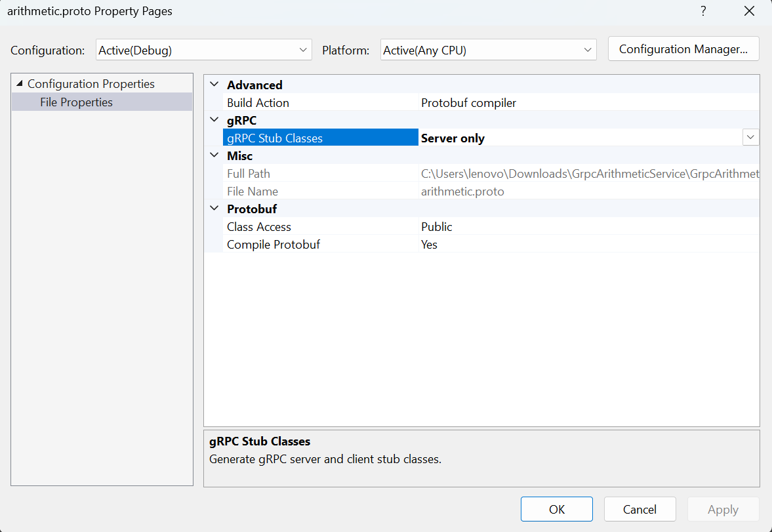Collapse the Advanced section

(x=214, y=85)
